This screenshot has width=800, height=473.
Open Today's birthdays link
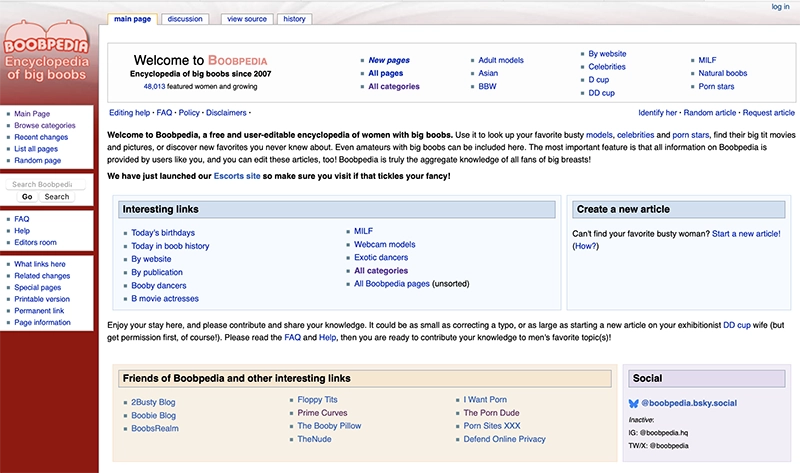coord(163,232)
